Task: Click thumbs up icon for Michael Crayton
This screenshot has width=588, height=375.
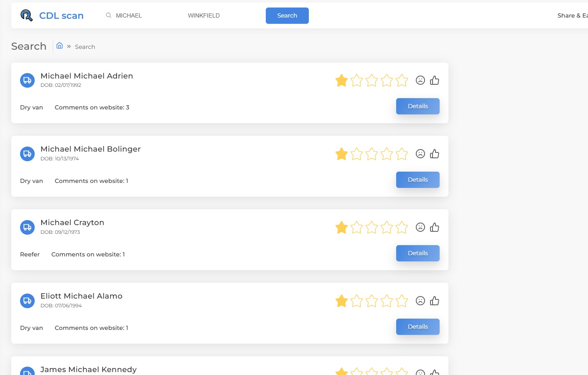Action: (x=435, y=227)
